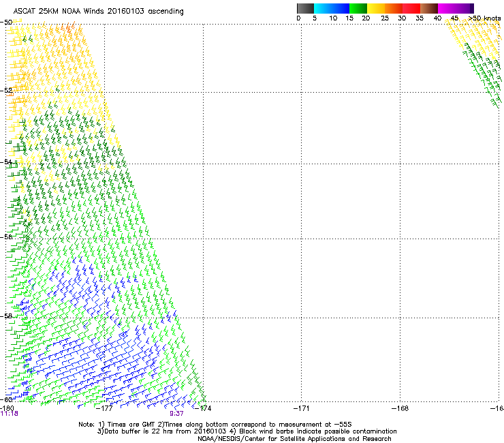
Task: Select the yellow 20-25 knots legend color
Action: (376, 8)
